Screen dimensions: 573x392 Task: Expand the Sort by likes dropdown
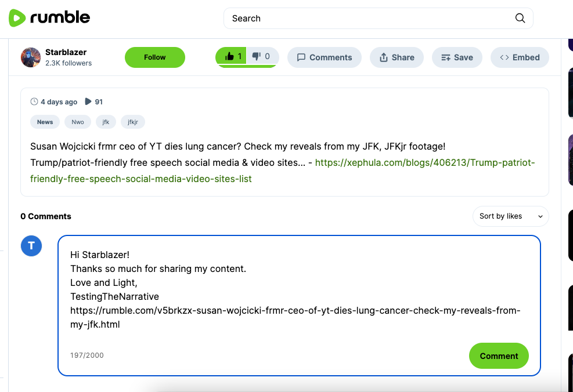(x=511, y=216)
